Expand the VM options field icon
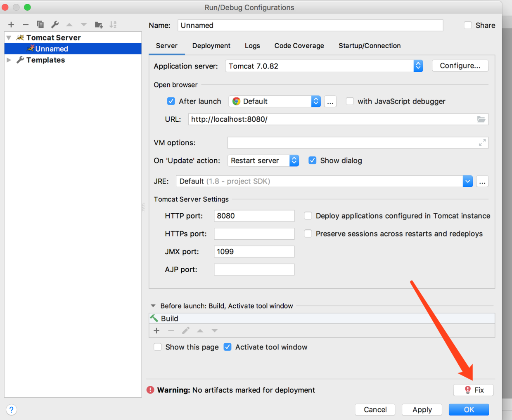The width and height of the screenshot is (512, 420). tap(482, 143)
